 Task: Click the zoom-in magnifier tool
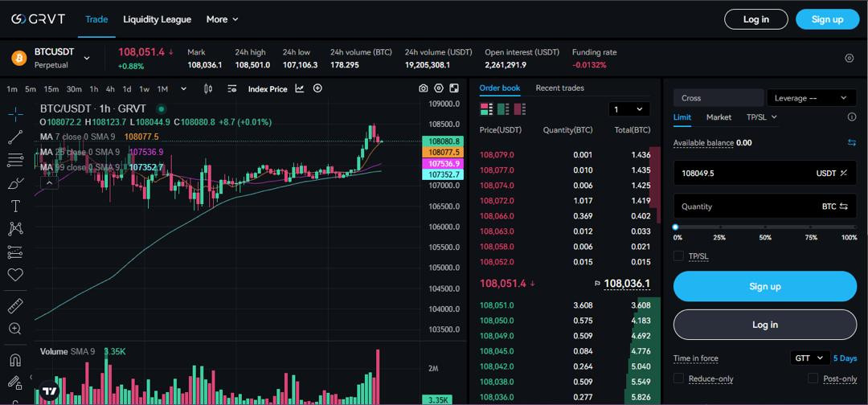14,329
